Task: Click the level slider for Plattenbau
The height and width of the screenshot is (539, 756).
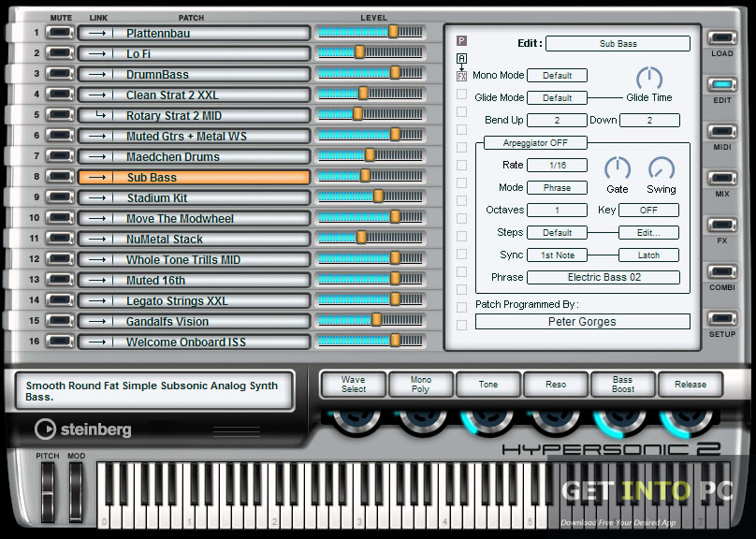Action: click(371, 33)
